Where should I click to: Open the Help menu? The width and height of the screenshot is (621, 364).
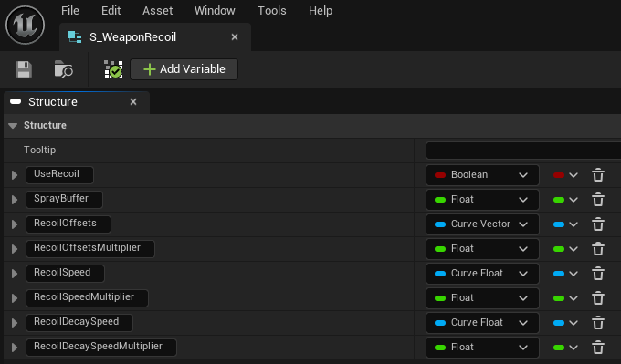(x=321, y=11)
